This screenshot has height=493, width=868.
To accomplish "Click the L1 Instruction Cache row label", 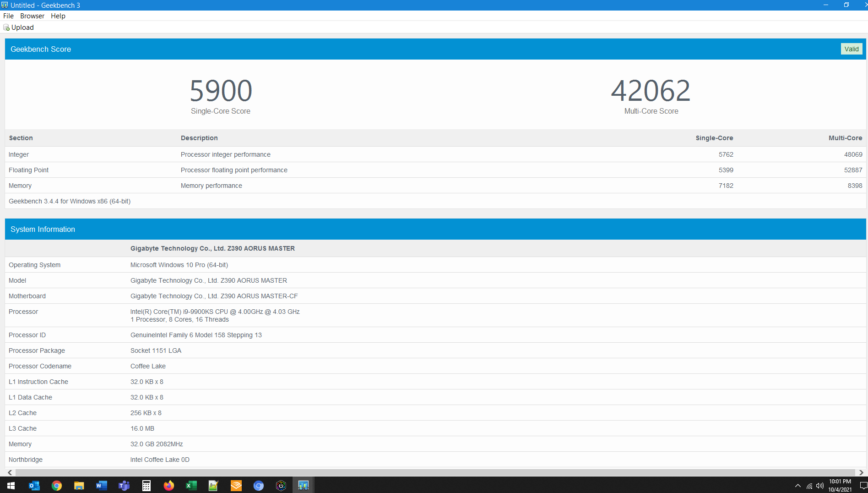I will [x=38, y=382].
